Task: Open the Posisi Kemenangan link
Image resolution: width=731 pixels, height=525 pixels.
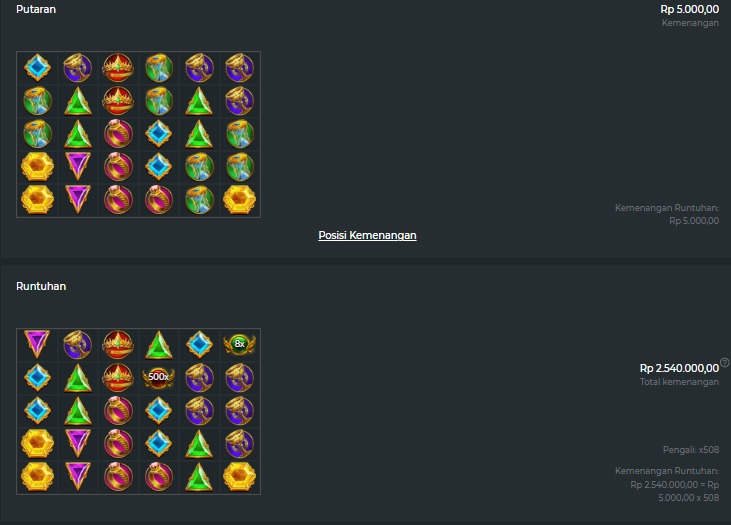Action: point(367,235)
